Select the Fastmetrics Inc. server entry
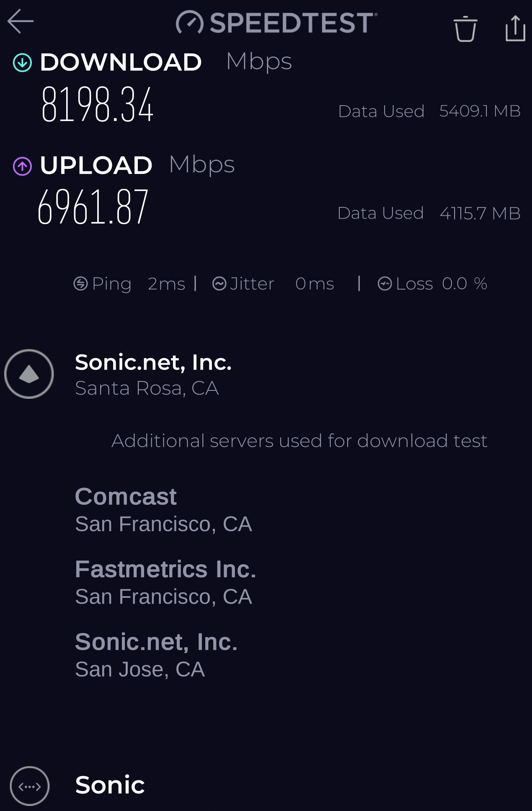The width and height of the screenshot is (532, 811). point(165,582)
